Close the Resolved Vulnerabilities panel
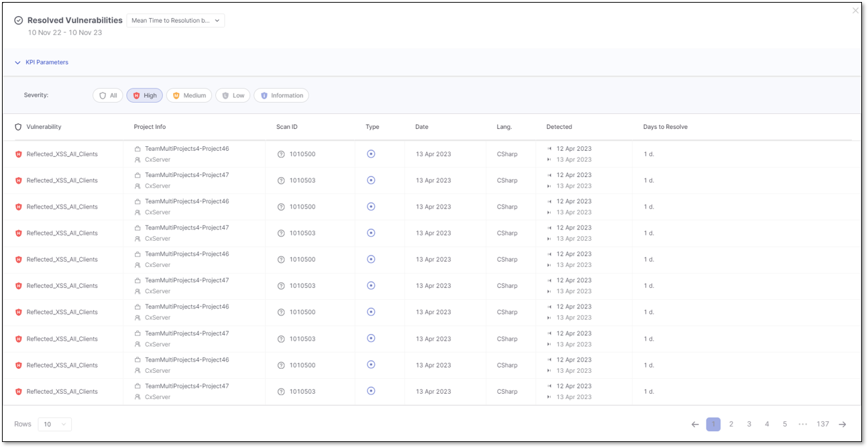Image resolution: width=868 pixels, height=448 pixels. point(855,11)
